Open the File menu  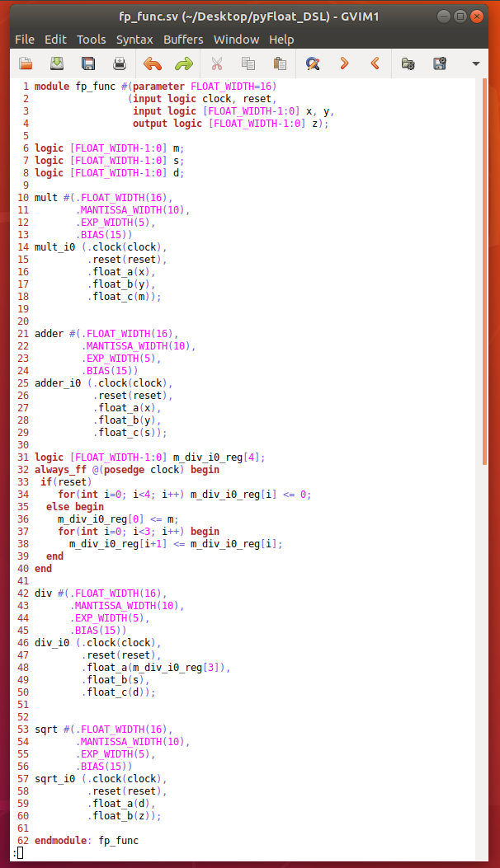click(x=25, y=40)
